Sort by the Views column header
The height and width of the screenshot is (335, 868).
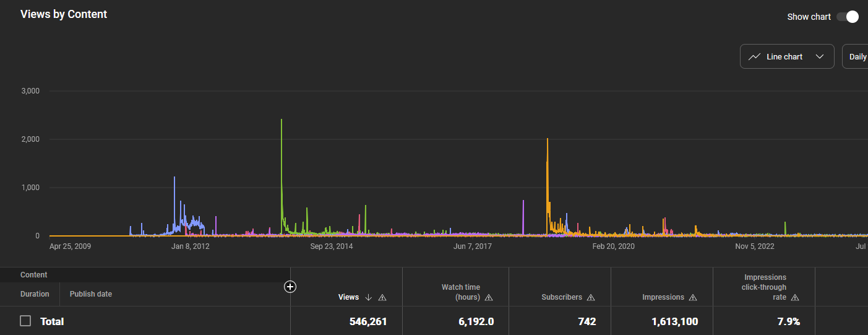(x=348, y=297)
